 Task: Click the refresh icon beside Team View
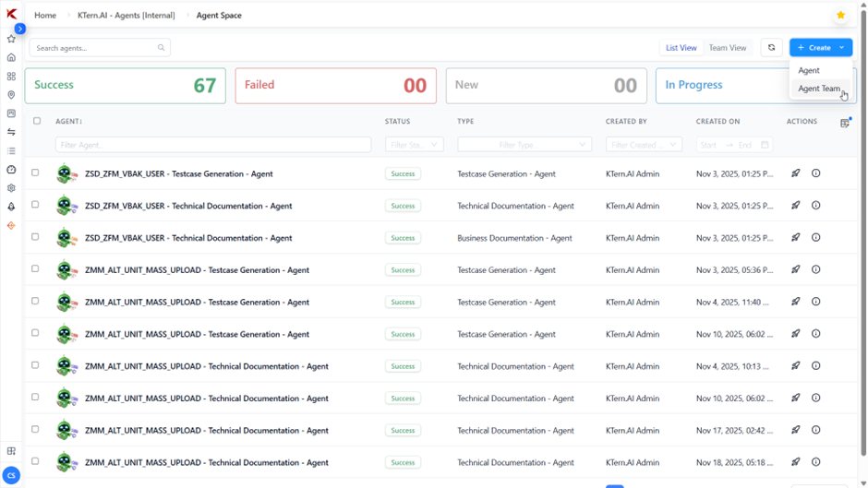pos(771,48)
